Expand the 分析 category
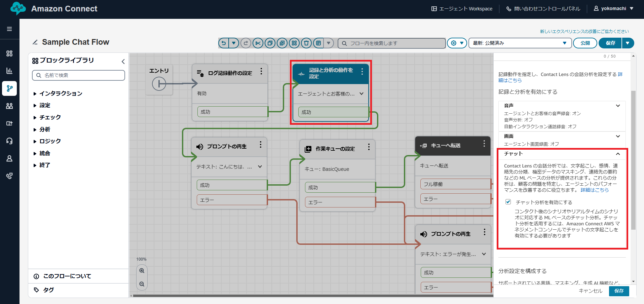Screen dimensions: 644x304 coord(42,129)
